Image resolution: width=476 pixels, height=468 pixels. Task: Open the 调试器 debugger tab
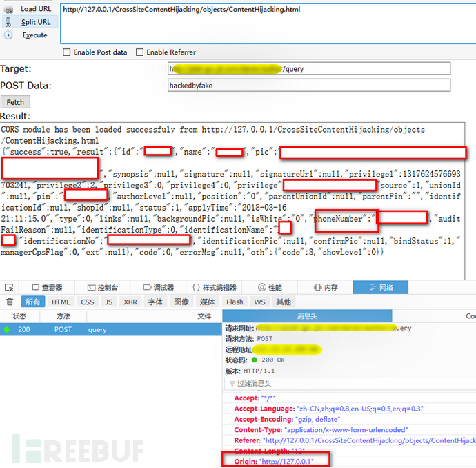[x=158, y=287]
